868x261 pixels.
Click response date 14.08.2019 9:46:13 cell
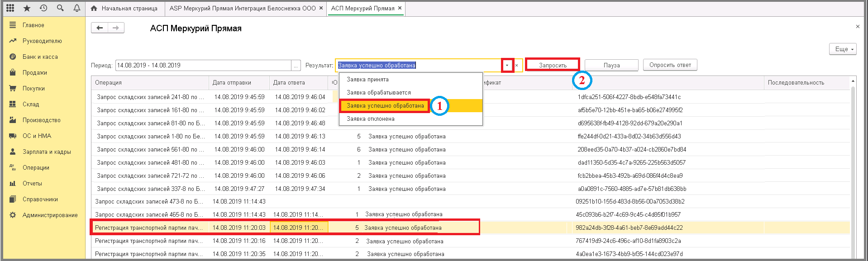[300, 137]
